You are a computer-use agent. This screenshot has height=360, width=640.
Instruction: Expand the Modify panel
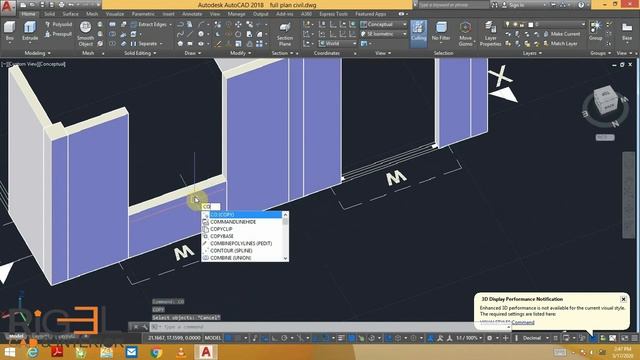click(240, 53)
